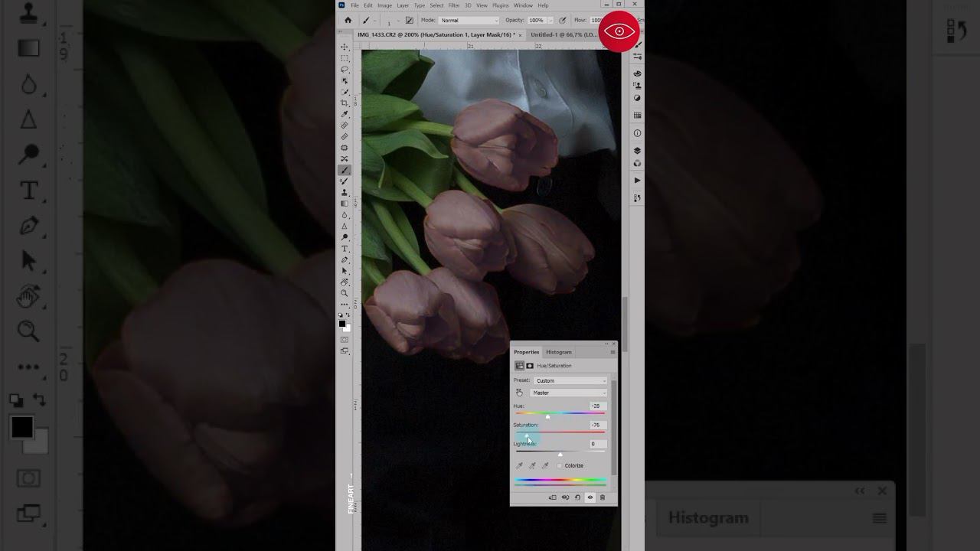Click the vertical scrollbar of the canvas
This screenshot has height=551, width=980.
(x=625, y=325)
